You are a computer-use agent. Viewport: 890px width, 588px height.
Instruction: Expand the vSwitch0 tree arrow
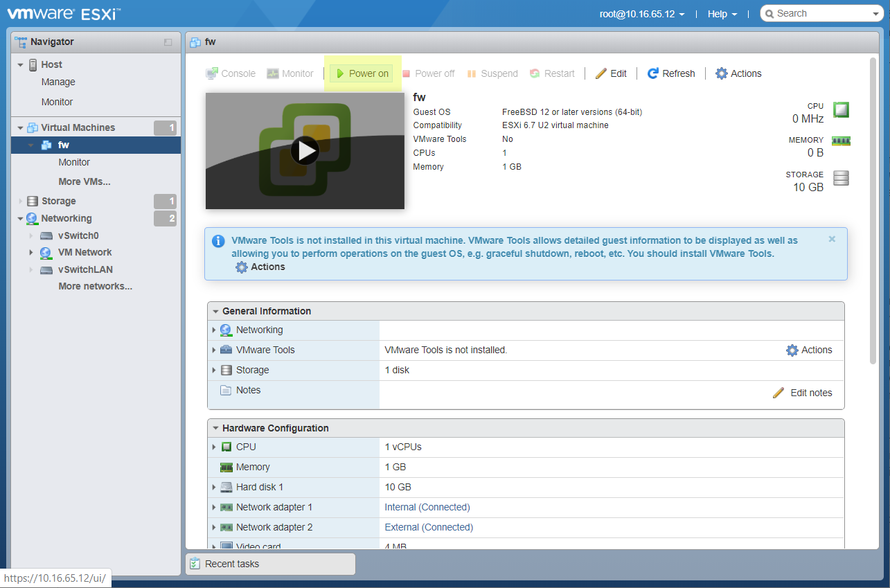pyautogui.click(x=31, y=235)
